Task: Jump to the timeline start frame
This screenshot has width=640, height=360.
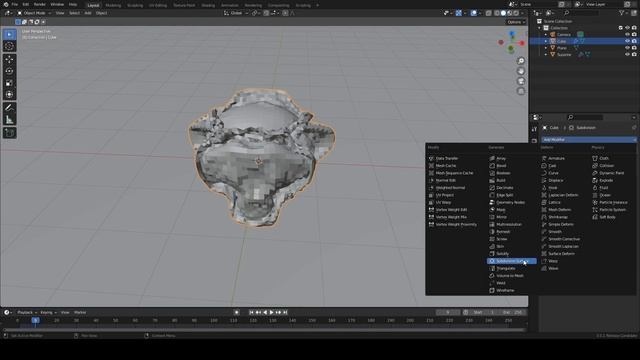Action: pyautogui.click(x=251, y=313)
